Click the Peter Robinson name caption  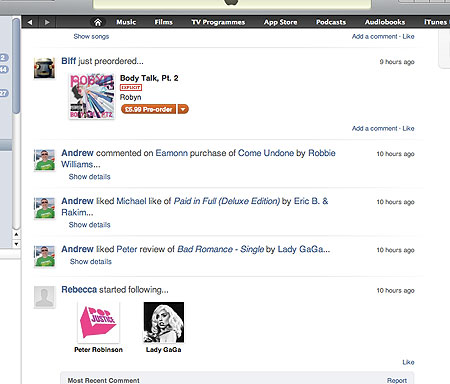pyautogui.click(x=98, y=350)
